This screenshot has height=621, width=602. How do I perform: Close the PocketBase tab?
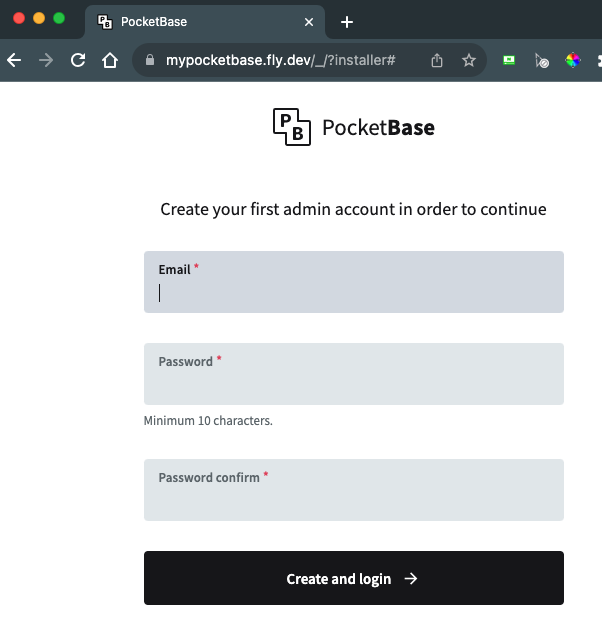click(x=309, y=22)
